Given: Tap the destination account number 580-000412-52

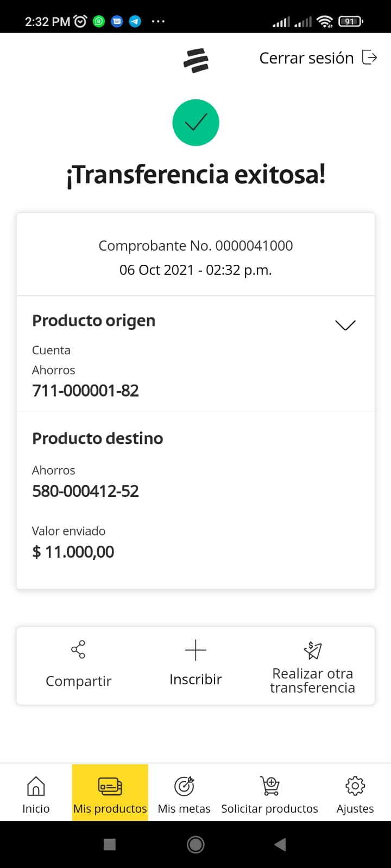Looking at the screenshot, I should (86, 491).
